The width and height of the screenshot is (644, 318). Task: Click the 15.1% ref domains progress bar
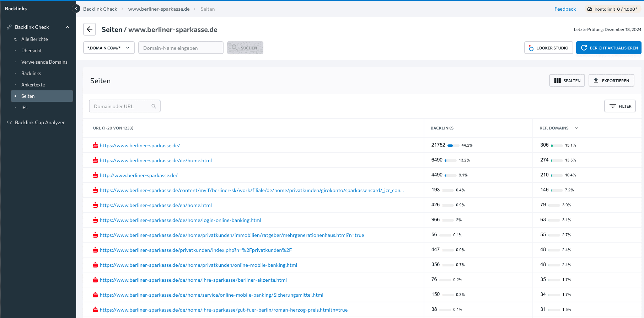[557, 145]
